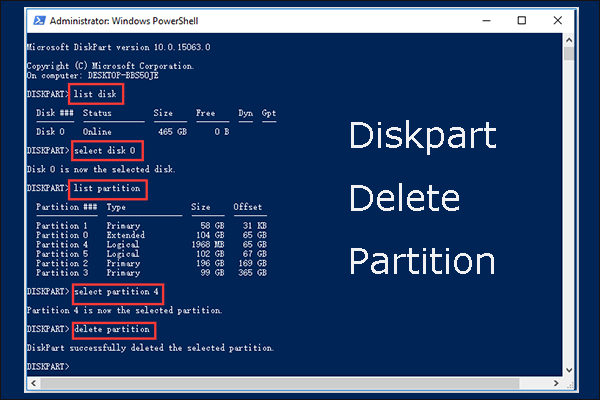Click the 'Diskpart' heading text
The height and width of the screenshot is (400, 600).
click(x=423, y=137)
